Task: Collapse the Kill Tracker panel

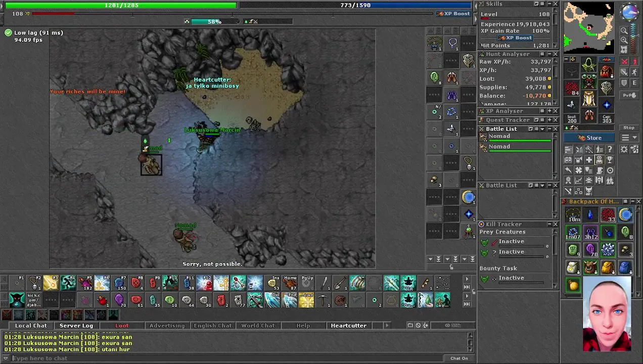Action: click(548, 224)
